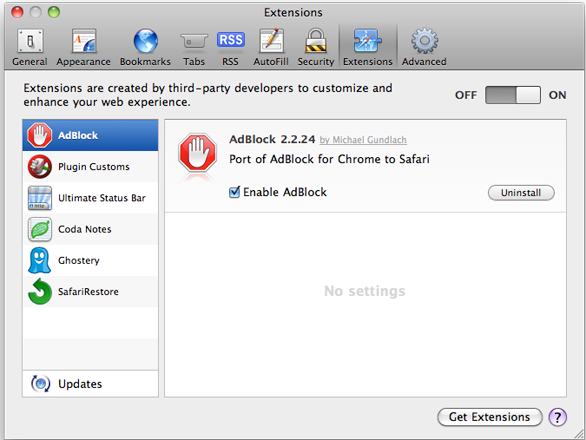The width and height of the screenshot is (586, 440).
Task: Select Plugin Customs in extension list
Action: tap(90, 167)
